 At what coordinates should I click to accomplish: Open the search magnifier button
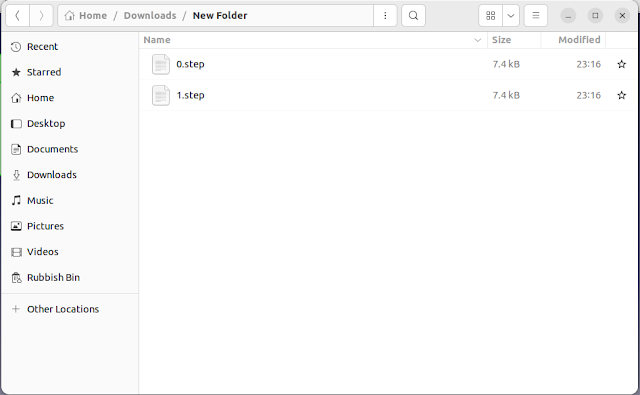pyautogui.click(x=413, y=16)
